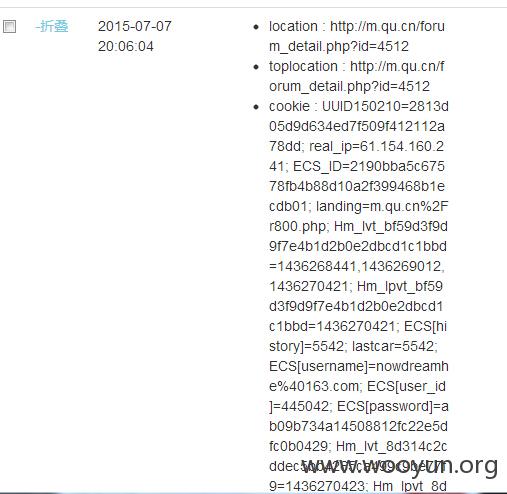Click the ECS_ID=2190bba5c675 value
507x494 pixels.
click(369, 166)
